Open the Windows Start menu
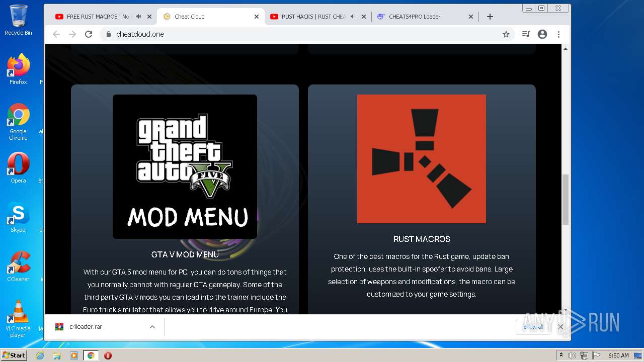Screen dimensions: 644x362 coord(14,355)
